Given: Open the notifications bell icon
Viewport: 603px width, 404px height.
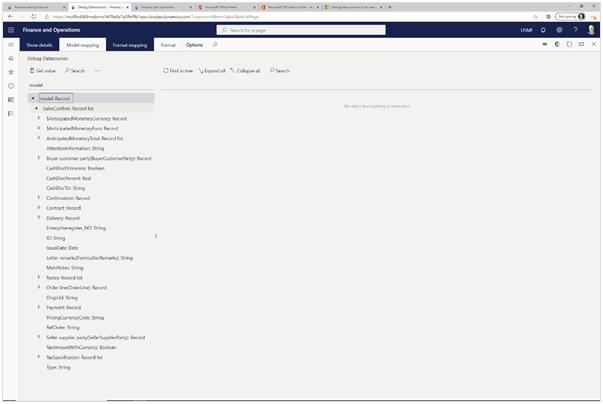Looking at the screenshot, I should (x=543, y=30).
